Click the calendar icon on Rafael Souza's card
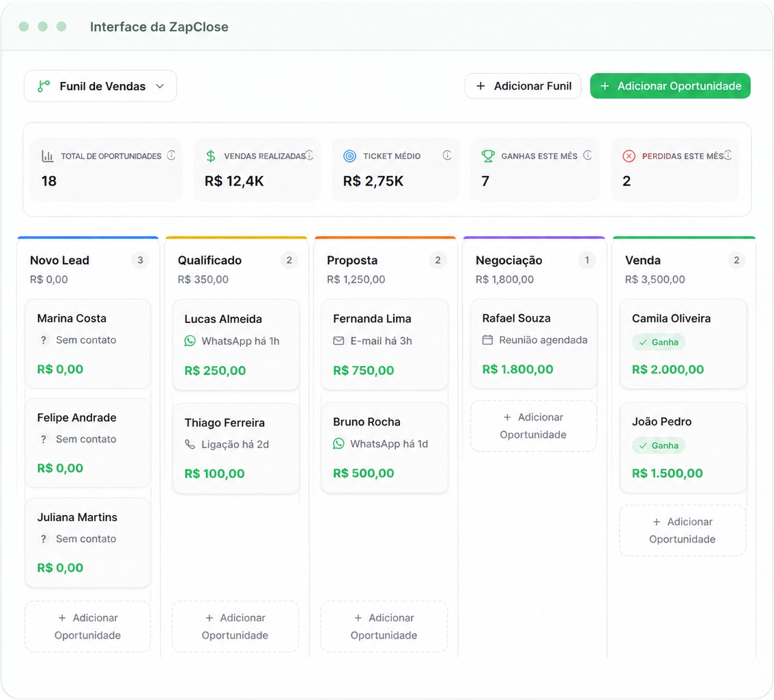The height and width of the screenshot is (700, 774). click(488, 340)
